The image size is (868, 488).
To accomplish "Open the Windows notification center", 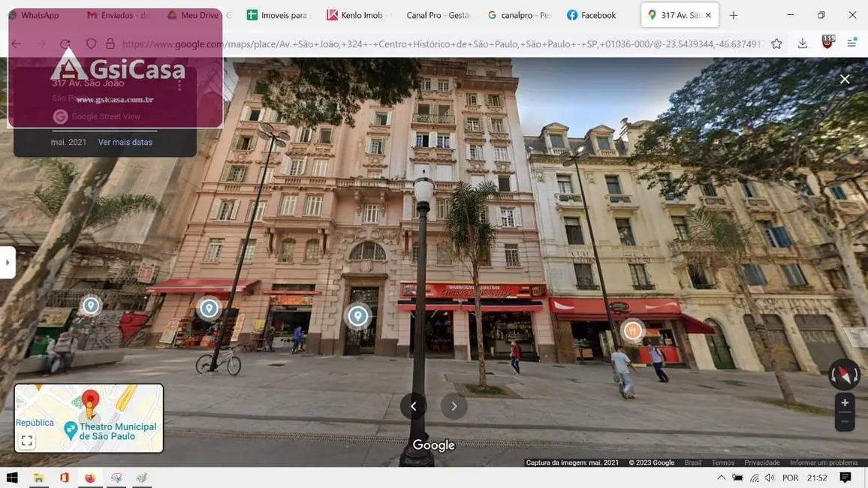I will 845,477.
